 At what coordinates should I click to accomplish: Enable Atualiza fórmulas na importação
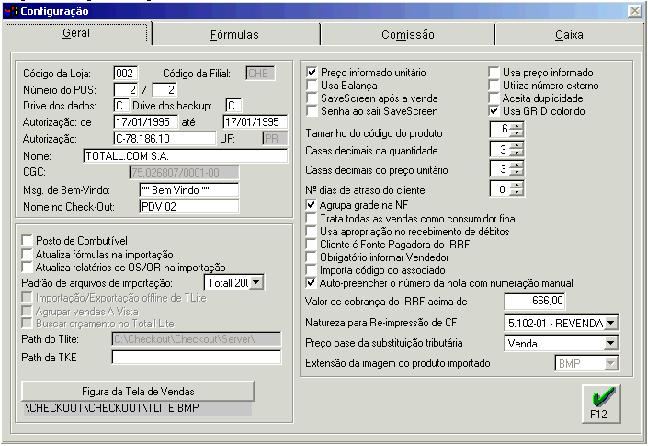pyautogui.click(x=27, y=254)
